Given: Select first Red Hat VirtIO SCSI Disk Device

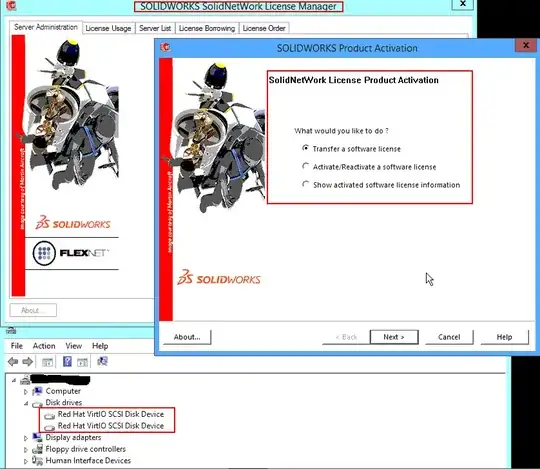Looking at the screenshot, I should click(x=104, y=414).
